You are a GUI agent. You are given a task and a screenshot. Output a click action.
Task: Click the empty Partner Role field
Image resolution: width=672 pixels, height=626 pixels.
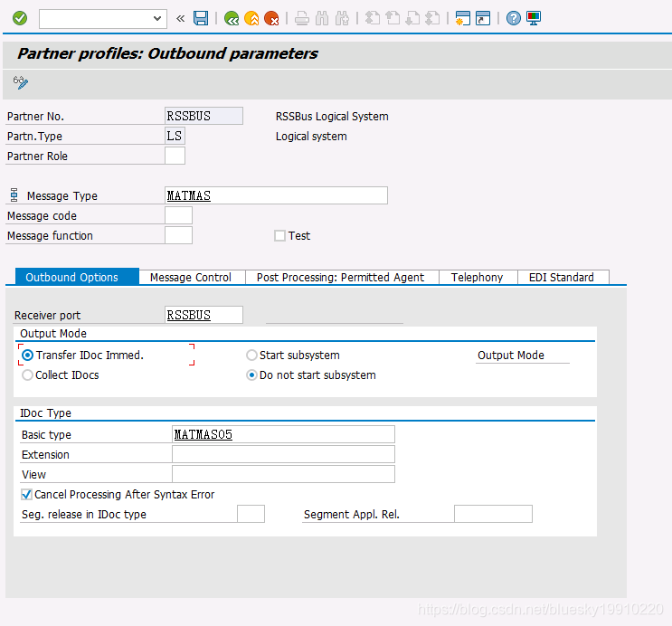pyautogui.click(x=175, y=156)
